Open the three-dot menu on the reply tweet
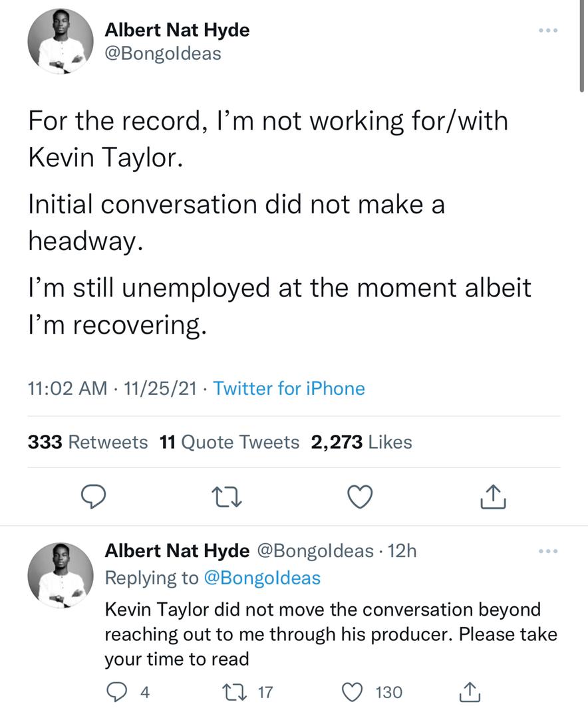 548,551
